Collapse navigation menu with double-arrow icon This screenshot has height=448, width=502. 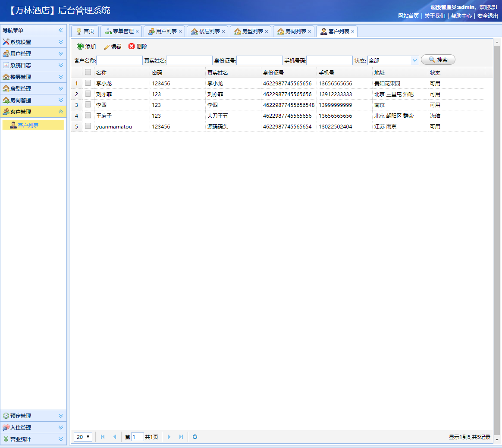tap(61, 30)
